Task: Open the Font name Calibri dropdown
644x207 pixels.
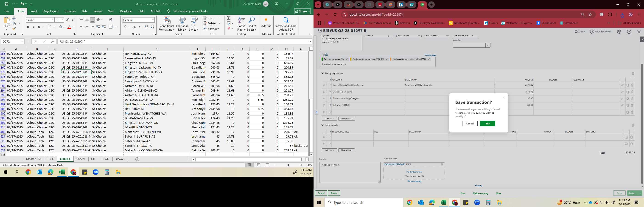Action: [52, 20]
